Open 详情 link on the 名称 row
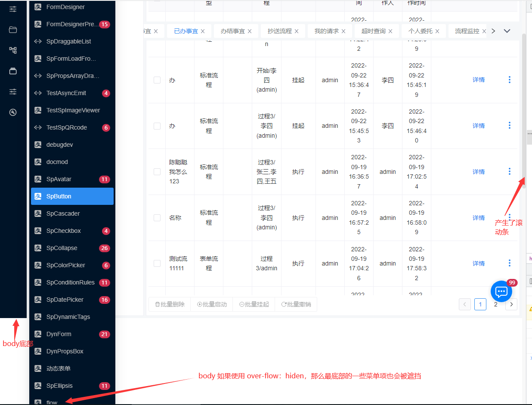This screenshot has width=532, height=405. pyautogui.click(x=478, y=217)
